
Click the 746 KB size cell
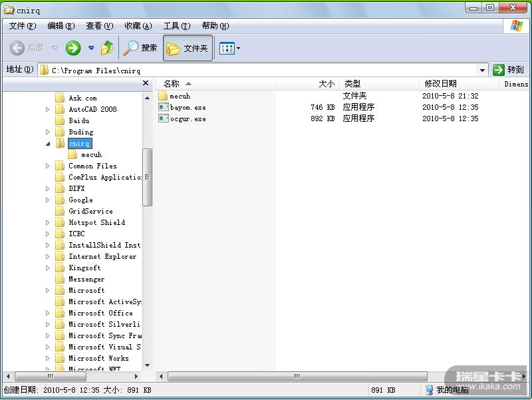tap(323, 107)
